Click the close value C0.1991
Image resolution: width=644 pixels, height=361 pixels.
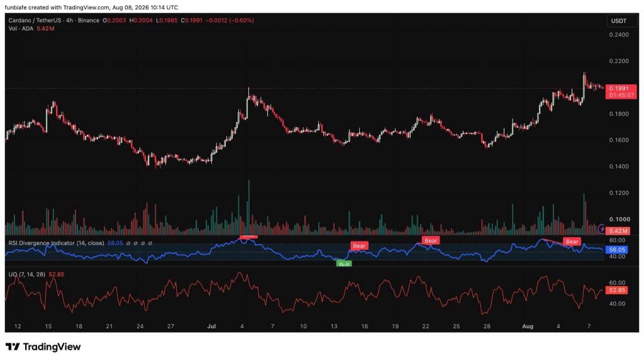[191, 20]
